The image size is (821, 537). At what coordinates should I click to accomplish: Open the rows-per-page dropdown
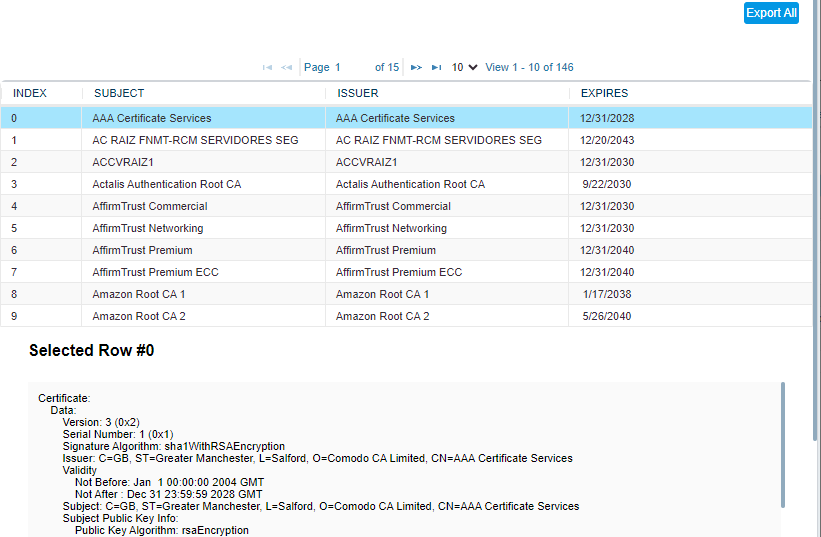point(464,67)
